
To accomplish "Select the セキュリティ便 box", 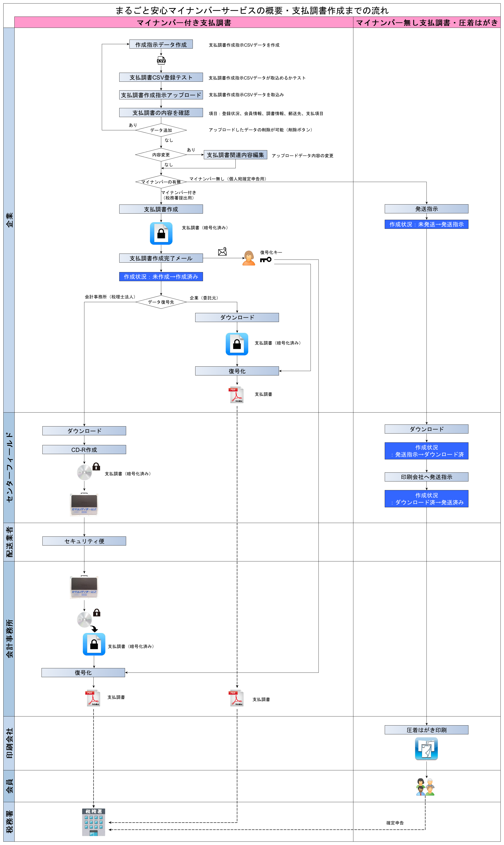I will (x=84, y=541).
